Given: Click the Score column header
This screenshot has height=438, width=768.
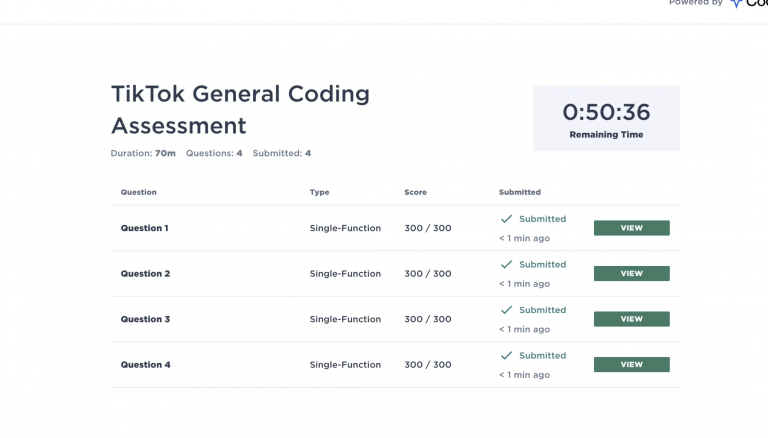Looking at the screenshot, I should pyautogui.click(x=415, y=192).
